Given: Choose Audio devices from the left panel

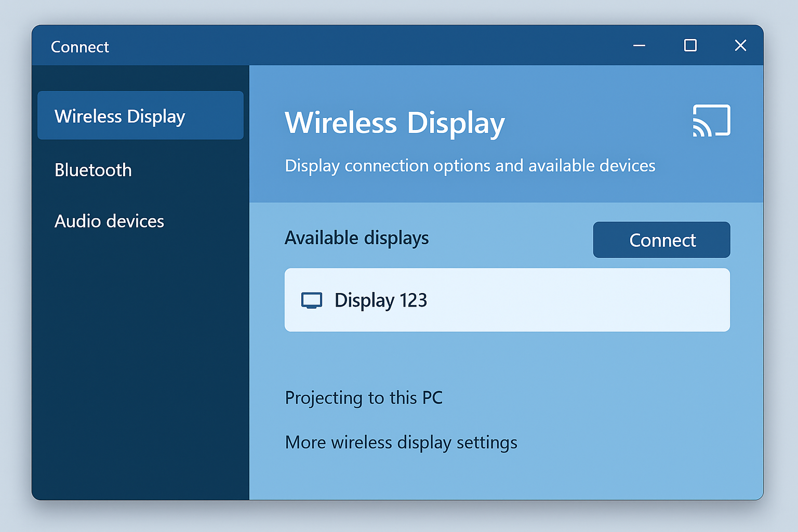Looking at the screenshot, I should (x=109, y=221).
